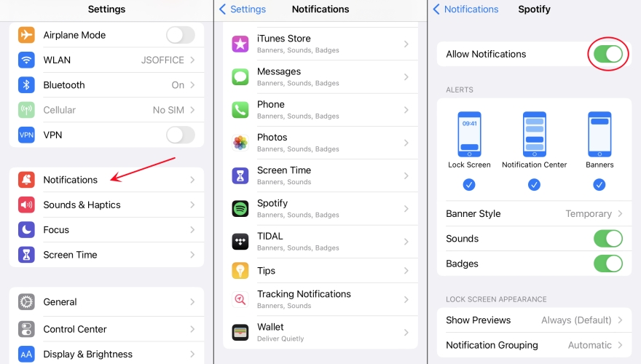Toggle the Sounds switch for Spotify
This screenshot has width=641, height=364.
click(x=608, y=239)
